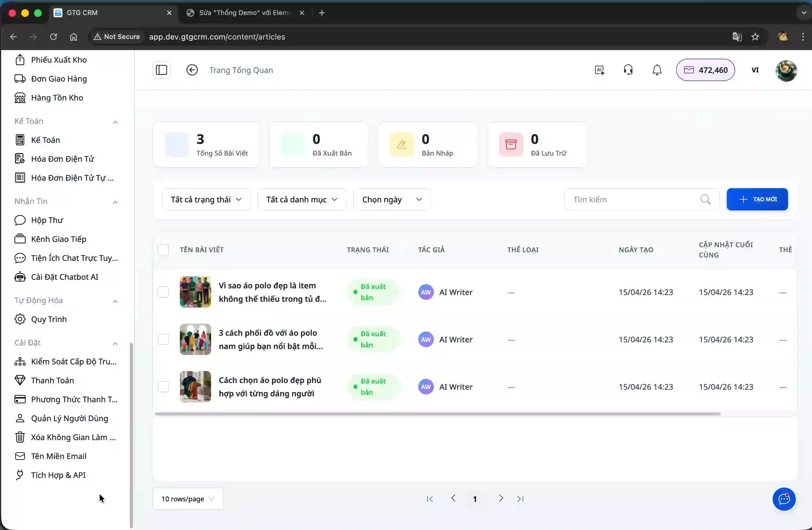Open the Tất cả trạng thái dropdown
This screenshot has width=812, height=530.
point(206,199)
